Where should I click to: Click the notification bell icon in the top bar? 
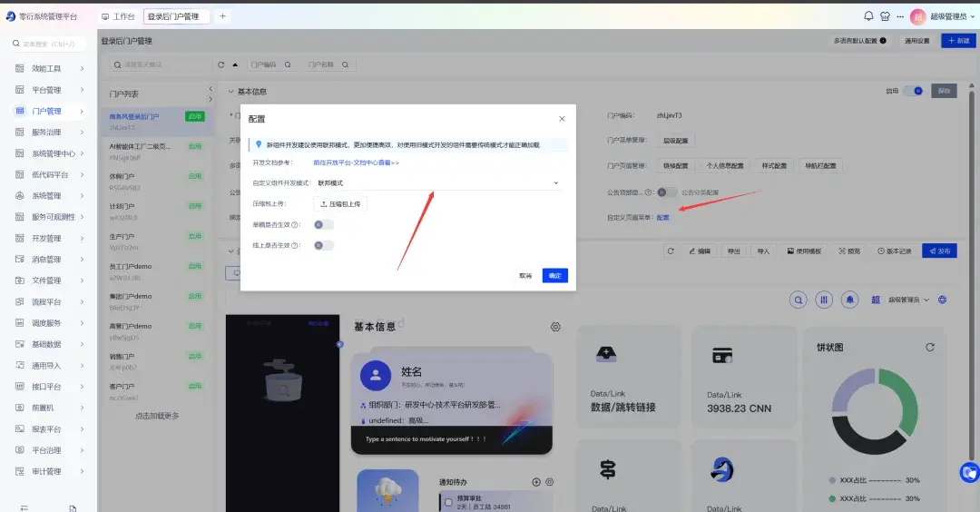pyautogui.click(x=868, y=16)
